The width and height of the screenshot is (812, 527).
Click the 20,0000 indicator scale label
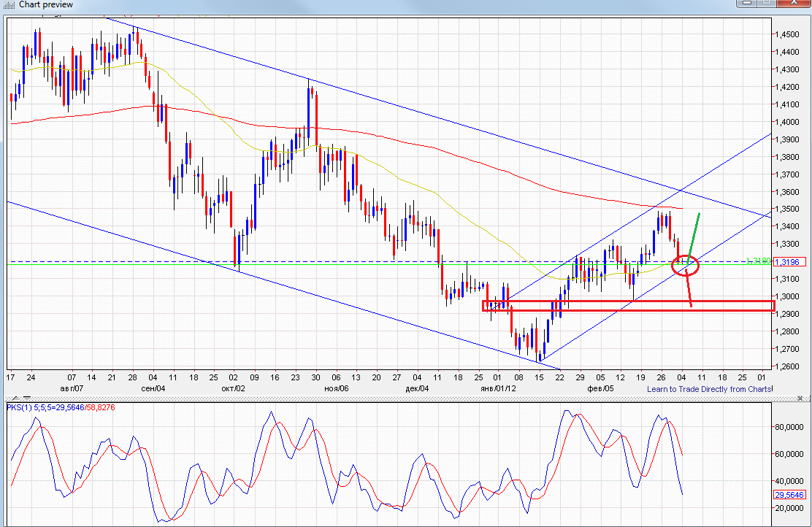pos(789,508)
